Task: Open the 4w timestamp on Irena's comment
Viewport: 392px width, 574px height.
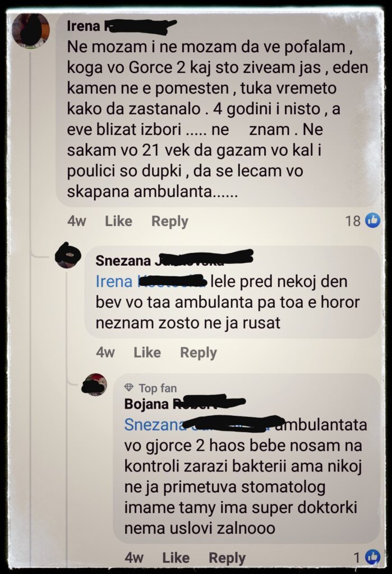Action: coord(77,221)
